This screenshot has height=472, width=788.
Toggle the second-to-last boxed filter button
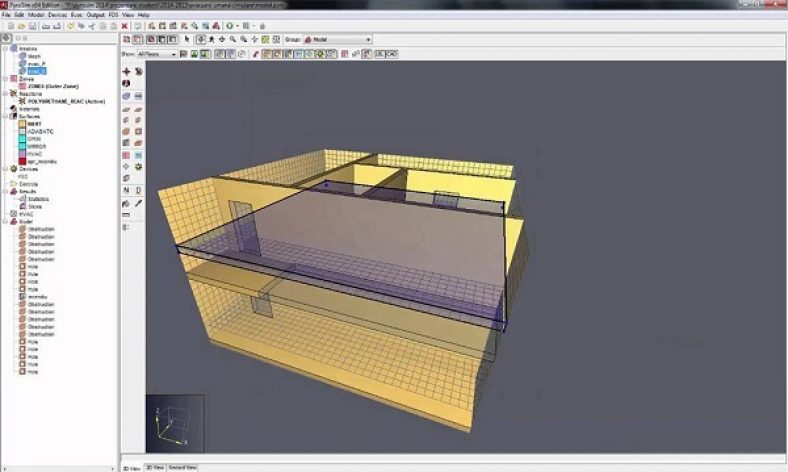[x=380, y=54]
